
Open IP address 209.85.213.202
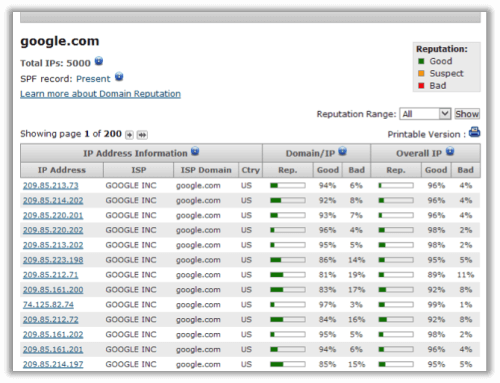(x=53, y=245)
